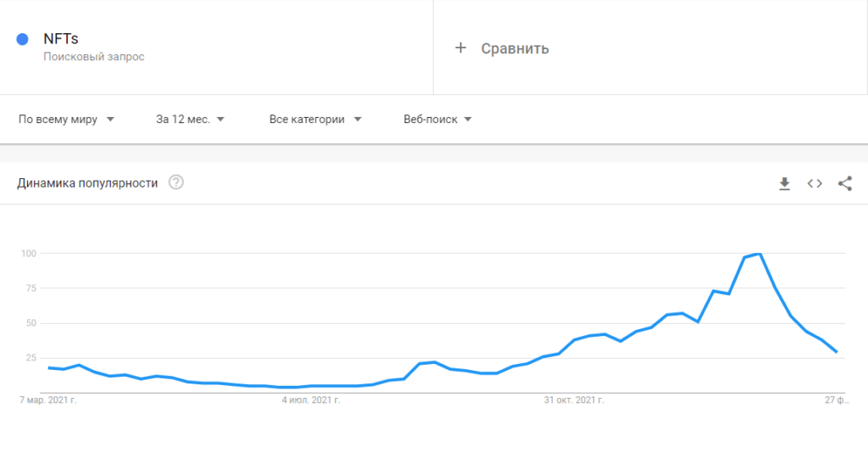The image size is (868, 453).
Task: Open help icon next to Динамика популярности
Action: pos(176,182)
